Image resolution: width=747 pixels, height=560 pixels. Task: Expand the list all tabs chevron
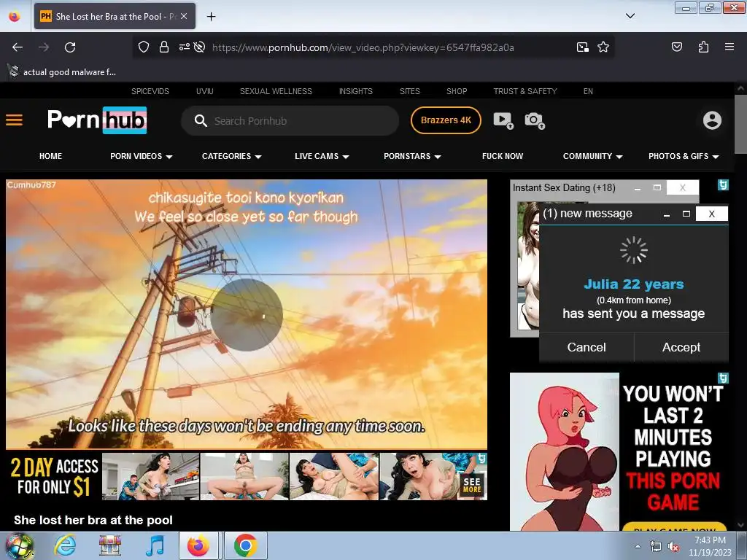coord(630,16)
